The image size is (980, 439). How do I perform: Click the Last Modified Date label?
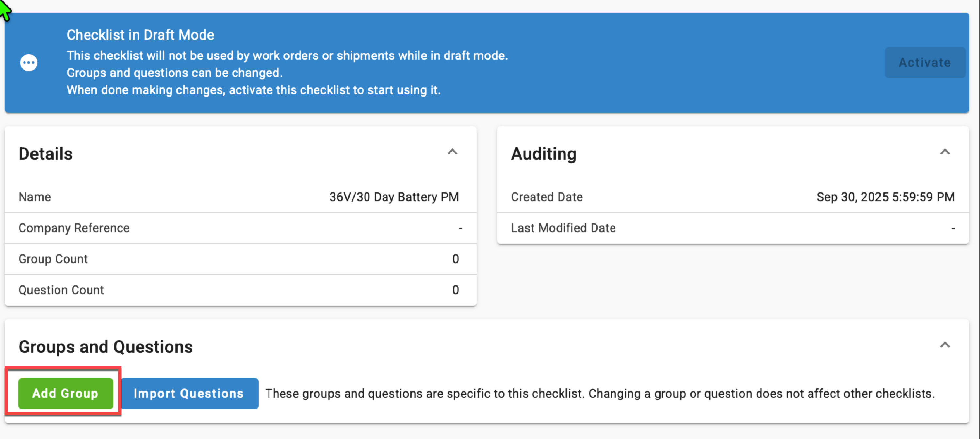coord(563,228)
